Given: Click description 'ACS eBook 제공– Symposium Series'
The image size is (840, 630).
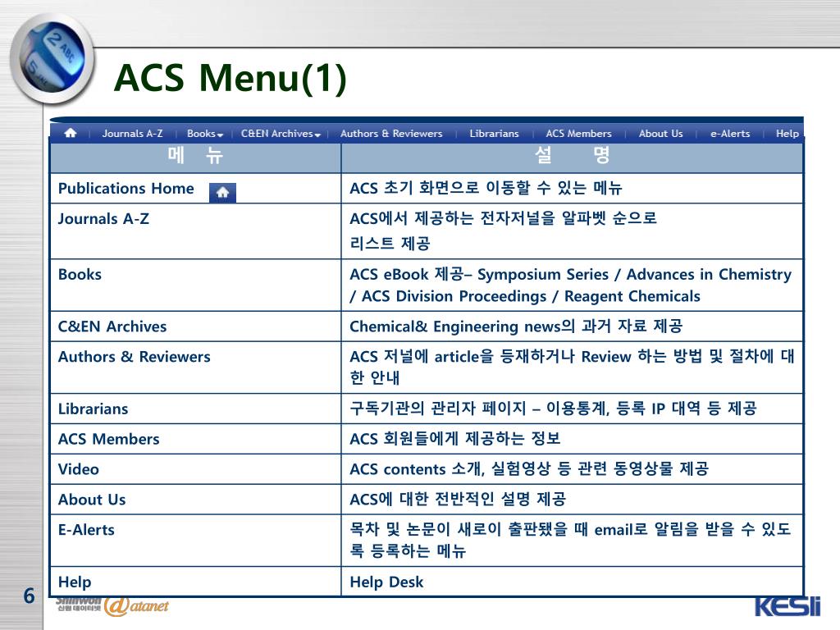Looking at the screenshot, I should (571, 285).
